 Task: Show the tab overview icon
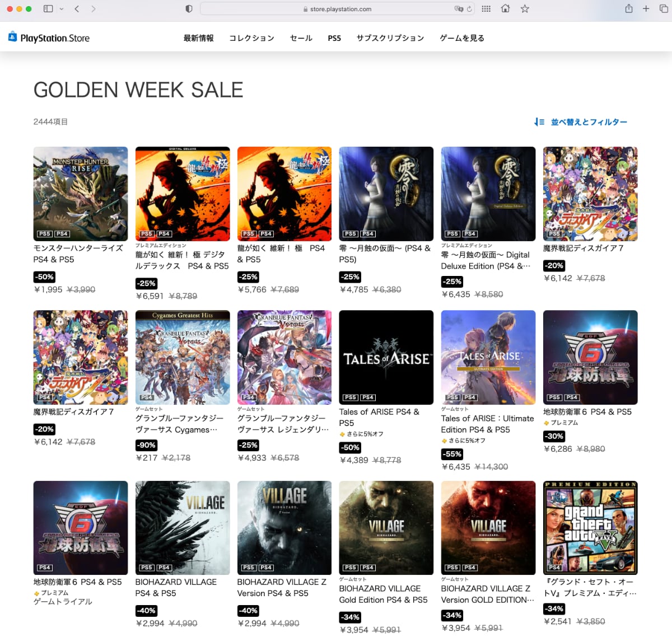click(664, 9)
